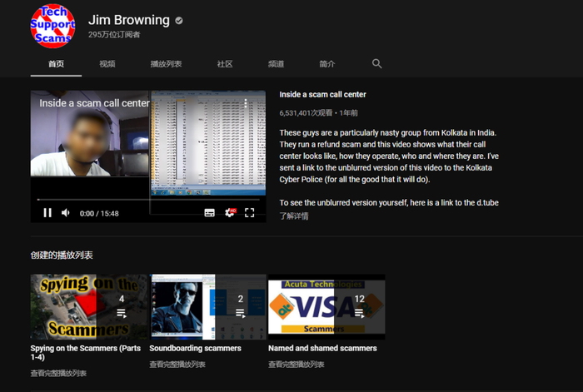Open Spying on the Scammers playlist thumbnail
The image size is (583, 392).
(x=88, y=306)
